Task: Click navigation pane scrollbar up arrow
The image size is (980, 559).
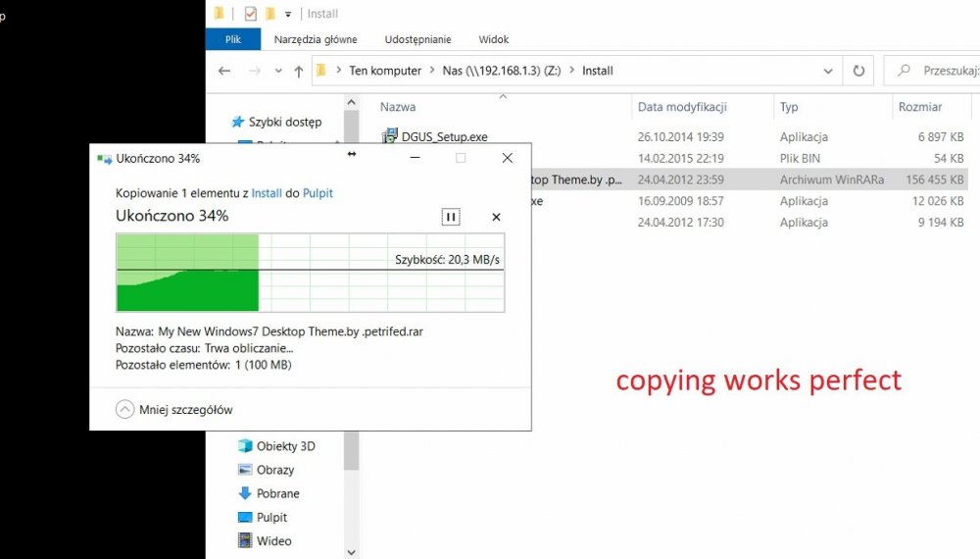Action: pyautogui.click(x=351, y=102)
